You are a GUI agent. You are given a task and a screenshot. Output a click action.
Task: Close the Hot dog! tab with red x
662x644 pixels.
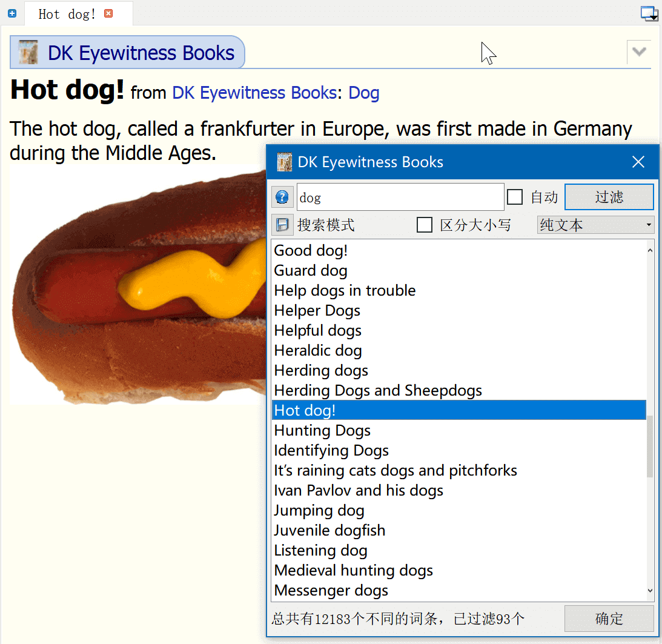pyautogui.click(x=108, y=13)
